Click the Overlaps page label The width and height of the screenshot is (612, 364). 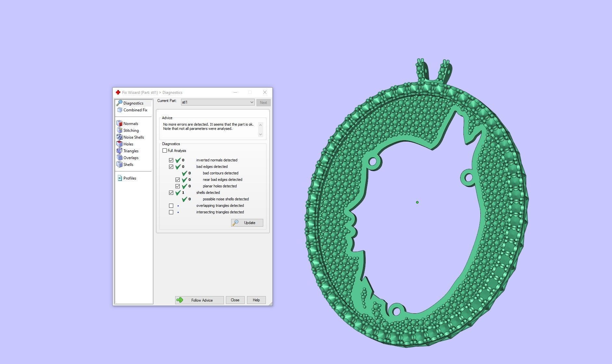pyautogui.click(x=131, y=158)
